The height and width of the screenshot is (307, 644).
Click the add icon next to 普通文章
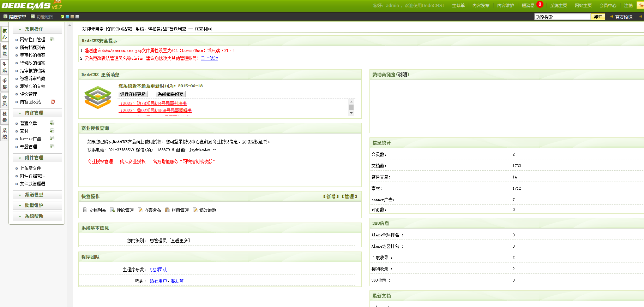pos(52,123)
